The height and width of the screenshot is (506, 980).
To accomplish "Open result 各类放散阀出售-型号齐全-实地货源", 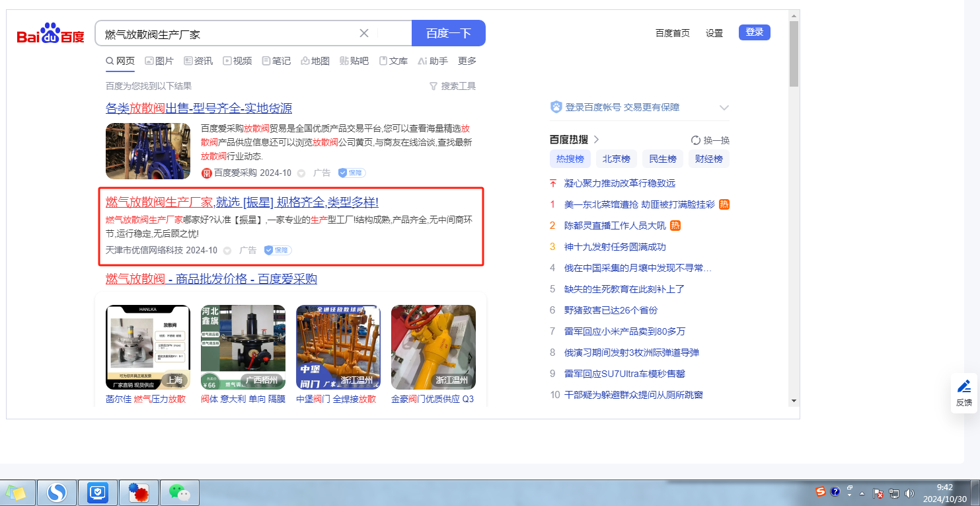I will (199, 108).
